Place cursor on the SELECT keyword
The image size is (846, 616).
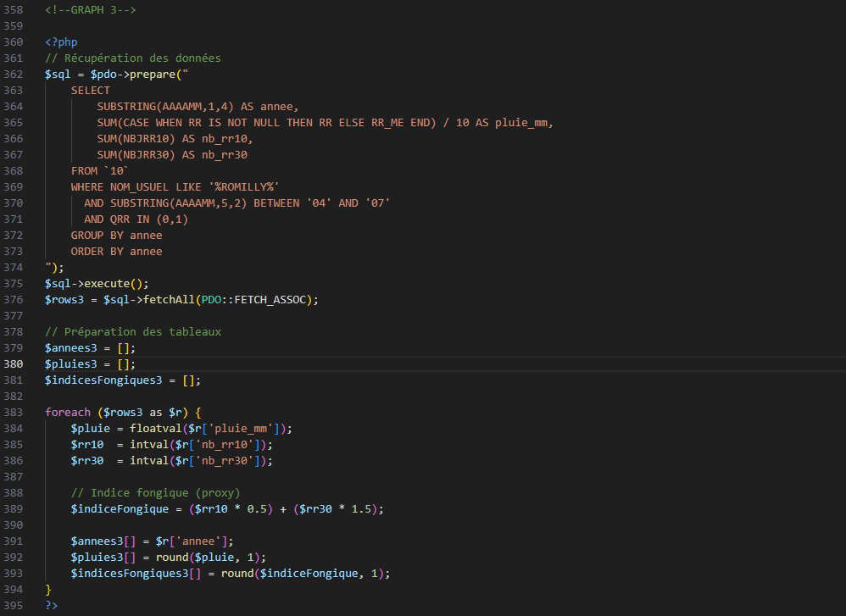tap(90, 90)
